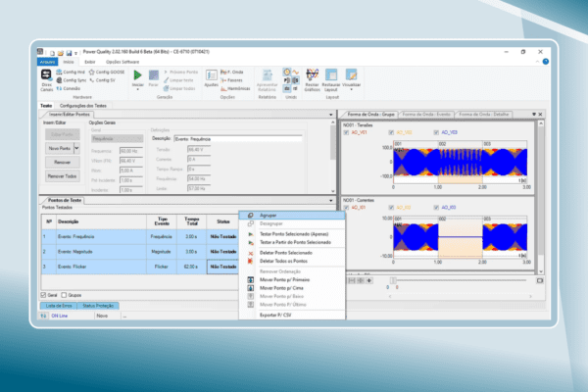Image resolution: width=588 pixels, height=392 pixels.
Task: Open waveform panel tab list arrow
Action: click(534, 114)
